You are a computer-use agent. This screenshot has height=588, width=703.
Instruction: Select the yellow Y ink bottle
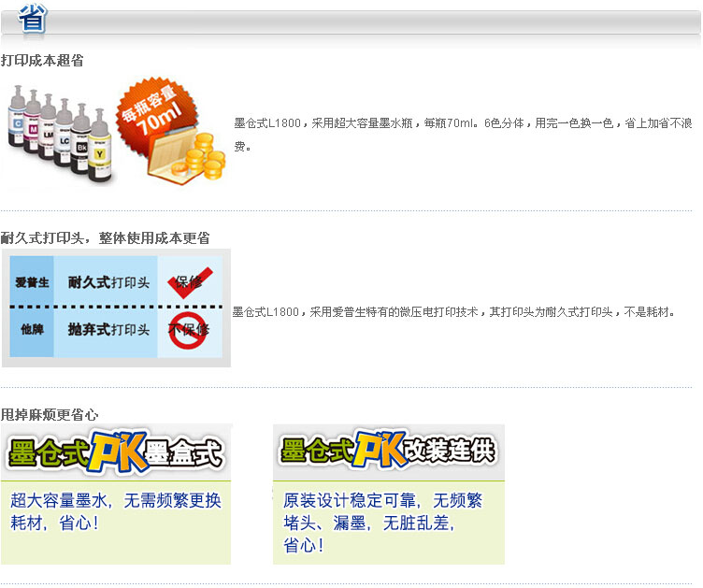point(99,146)
